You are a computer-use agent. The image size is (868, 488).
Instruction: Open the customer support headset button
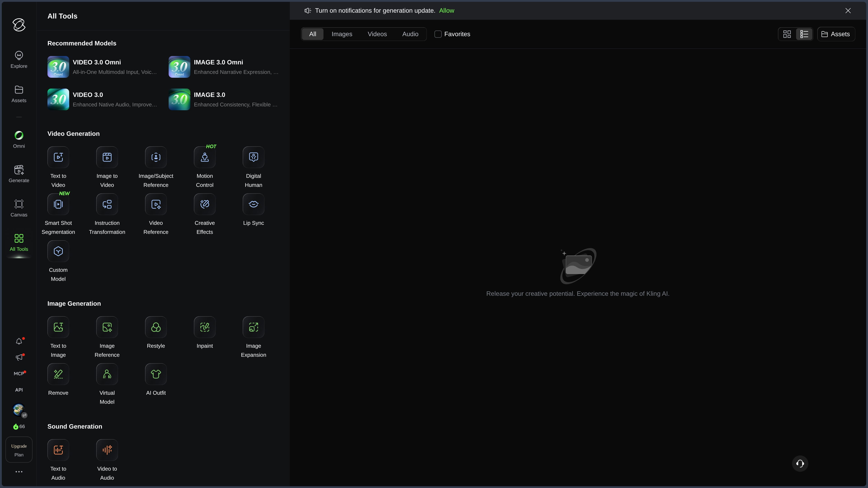pos(800,463)
